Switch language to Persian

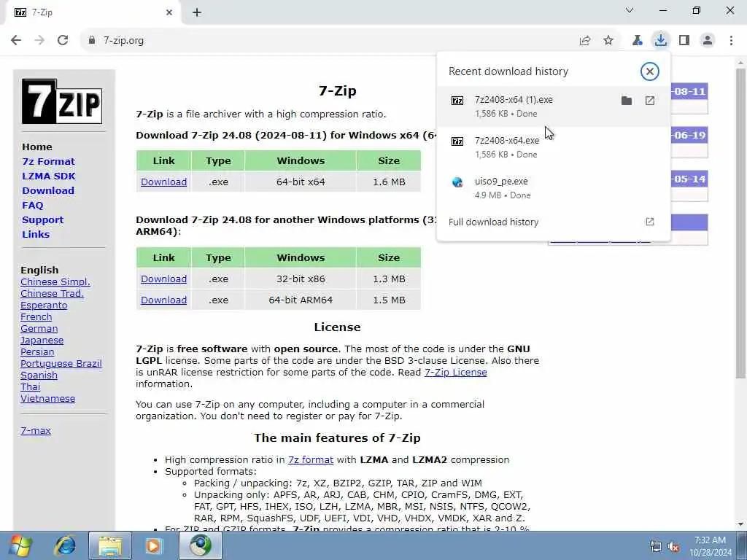point(37,352)
